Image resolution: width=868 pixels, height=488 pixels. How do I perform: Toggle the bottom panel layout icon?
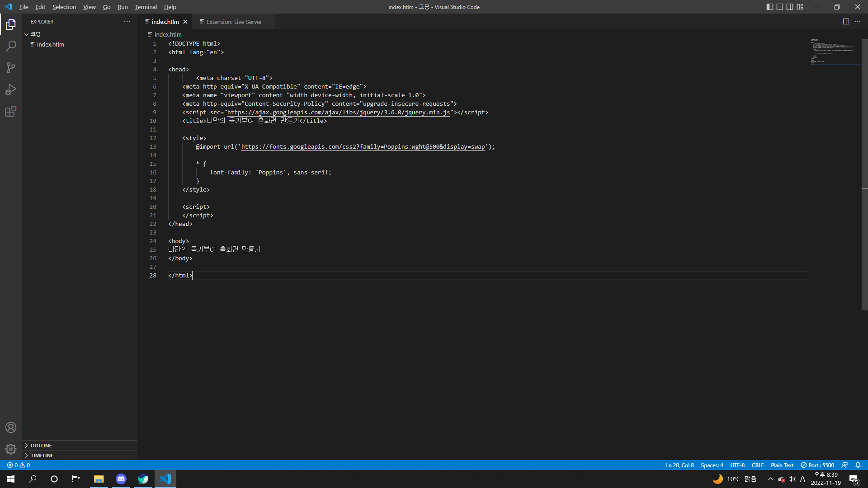point(780,7)
